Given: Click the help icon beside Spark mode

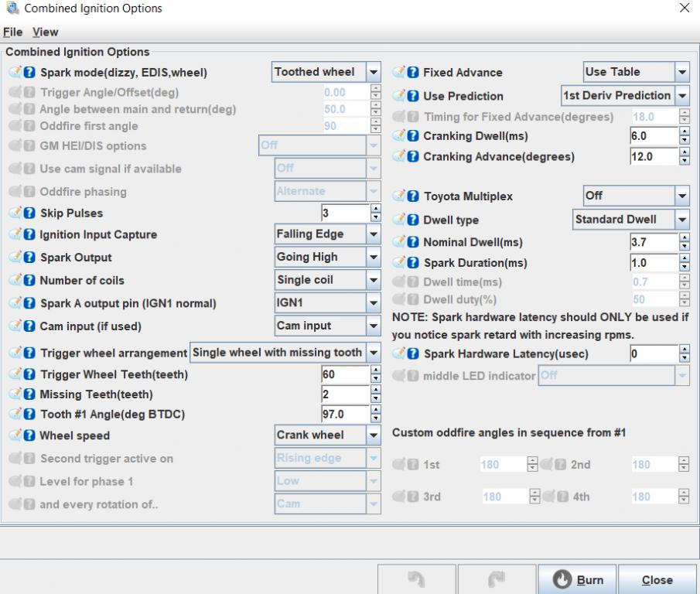Looking at the screenshot, I should coord(29,73).
